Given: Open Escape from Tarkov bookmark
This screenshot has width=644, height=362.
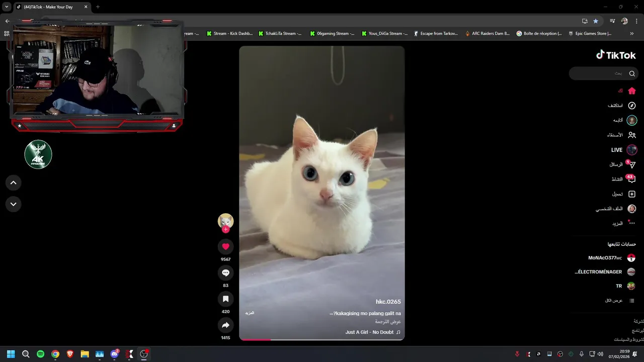Looking at the screenshot, I should pos(436,34).
